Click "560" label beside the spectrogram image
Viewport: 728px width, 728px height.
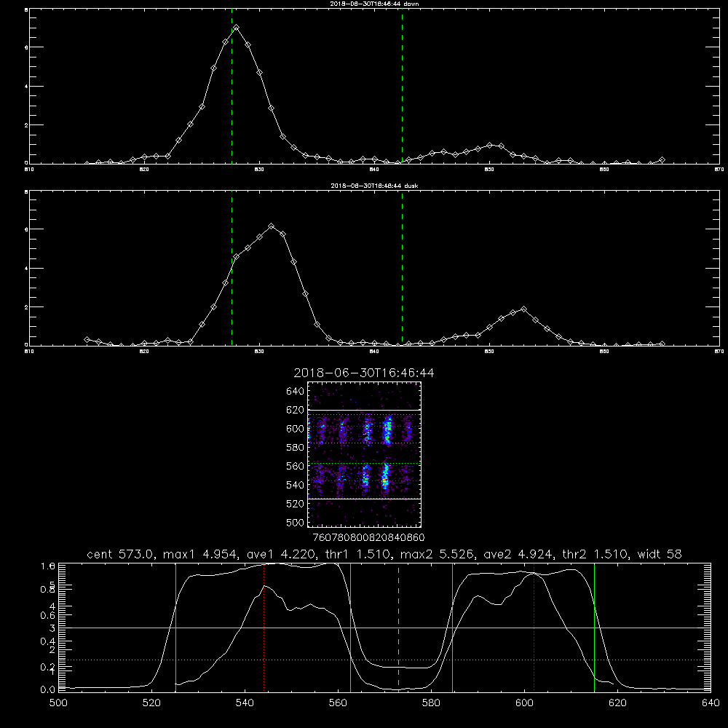tap(295, 466)
